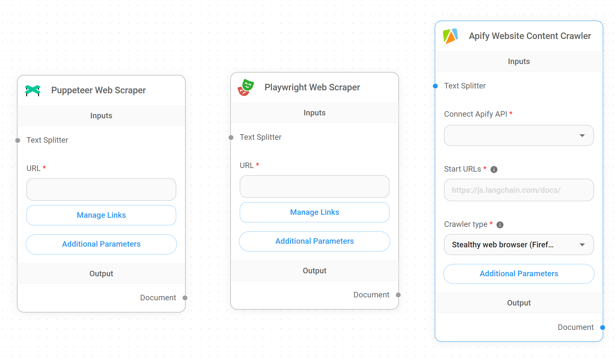Open Manage Links in Puppeteer Web Scraper
This screenshot has height=364, width=616.
(x=101, y=215)
